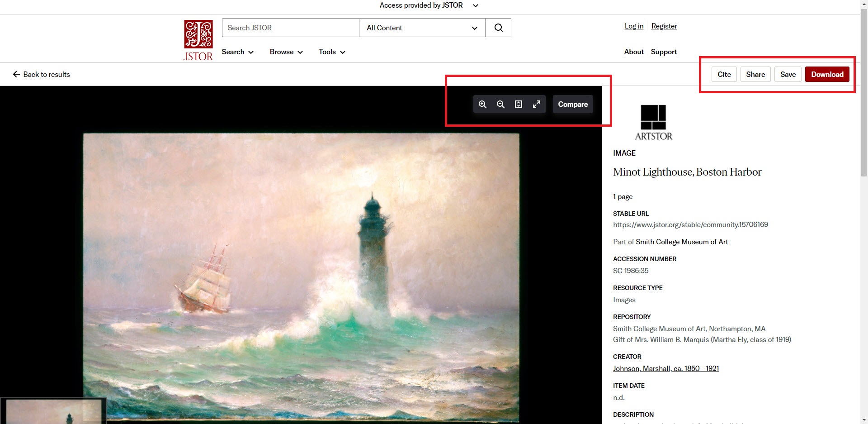
Task: Click the search magnifier button
Action: (x=498, y=28)
